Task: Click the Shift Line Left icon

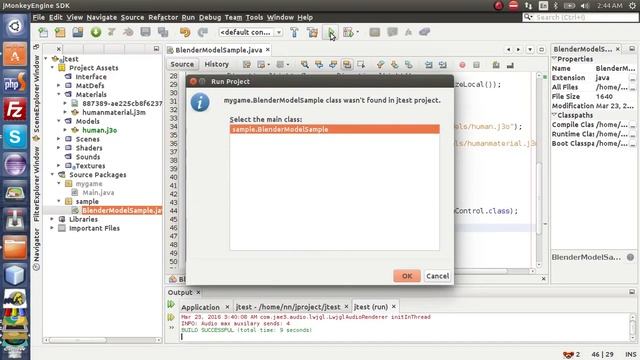Action: pyautogui.click(x=429, y=64)
